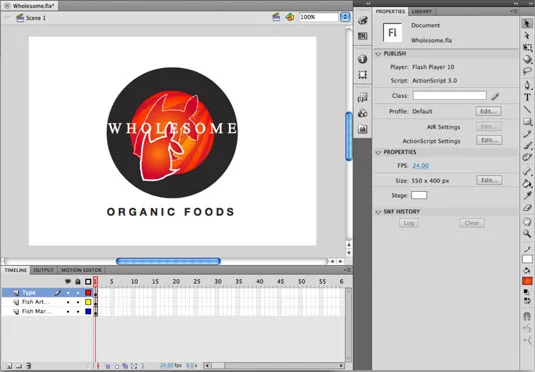Click the Smooth option icon
The width and height of the screenshot is (535, 372).
click(x=527, y=328)
